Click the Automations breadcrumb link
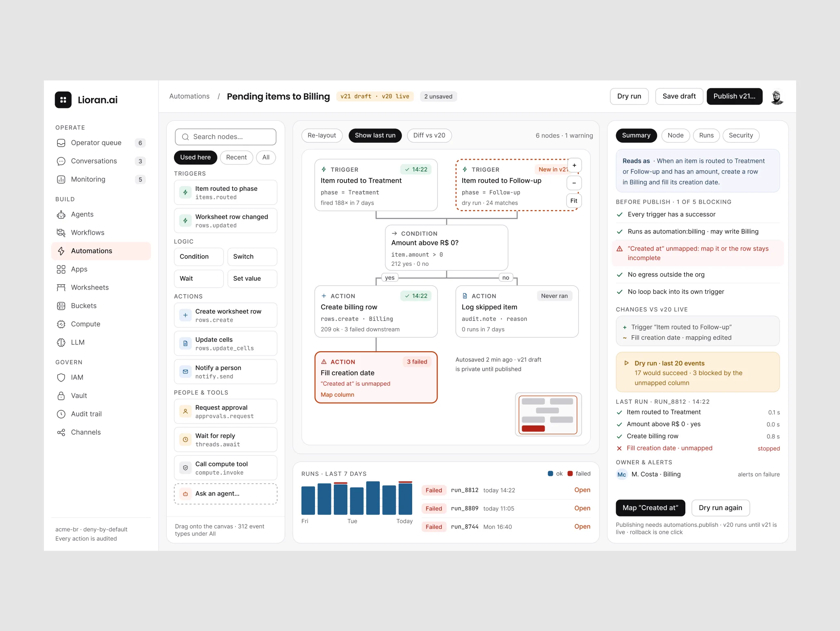This screenshot has height=631, width=840. coord(189,96)
